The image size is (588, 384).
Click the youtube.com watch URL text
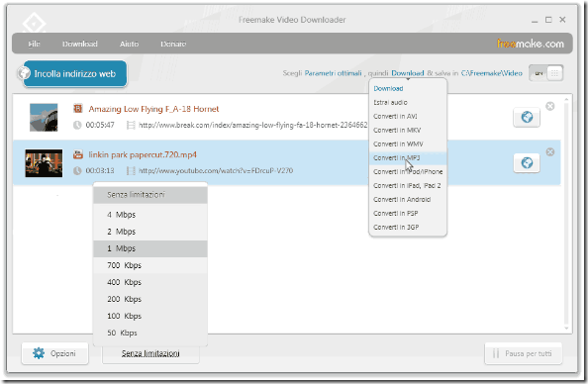(x=216, y=171)
